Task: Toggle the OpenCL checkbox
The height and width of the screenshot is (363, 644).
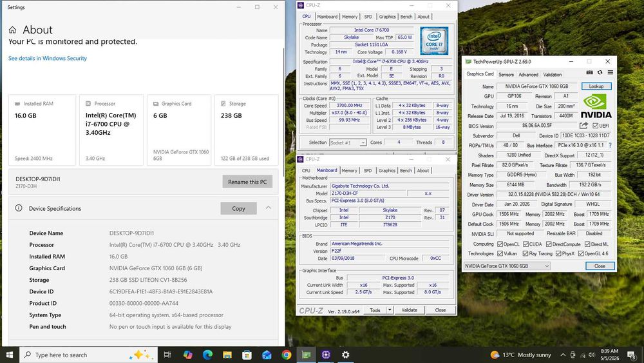Action: pos(500,244)
